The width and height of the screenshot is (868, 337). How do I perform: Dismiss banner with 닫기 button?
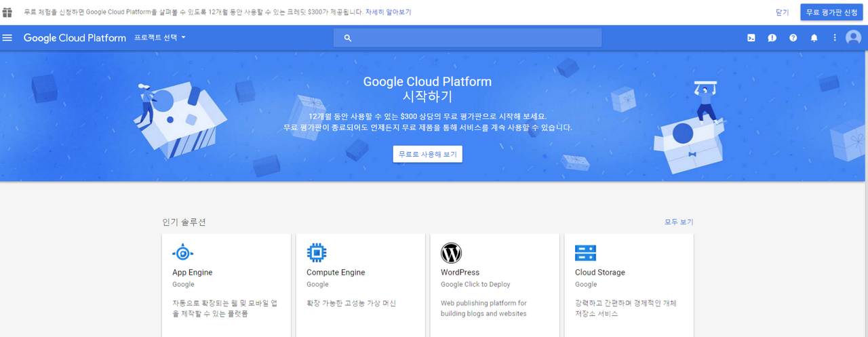coord(782,12)
